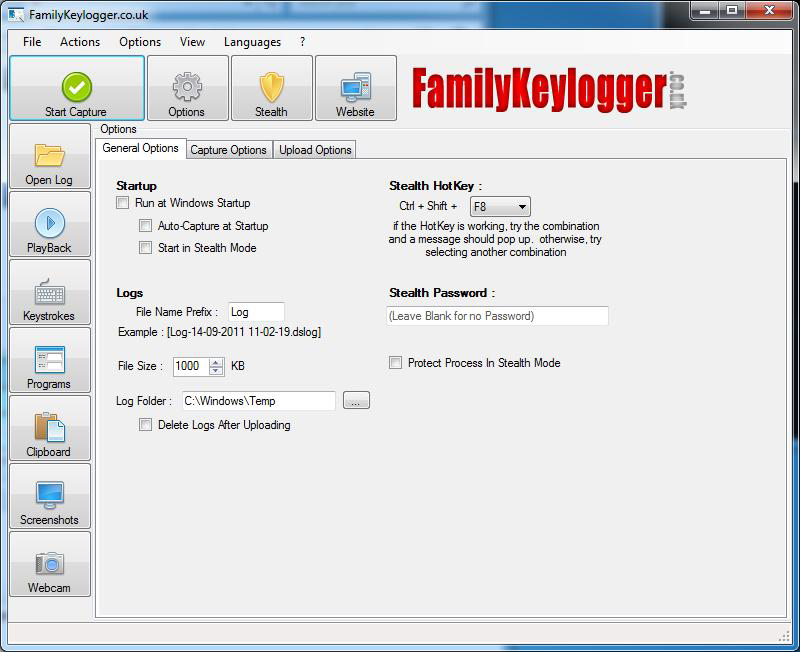Open the Clipboard sidebar section
The image size is (800, 652).
50,429
